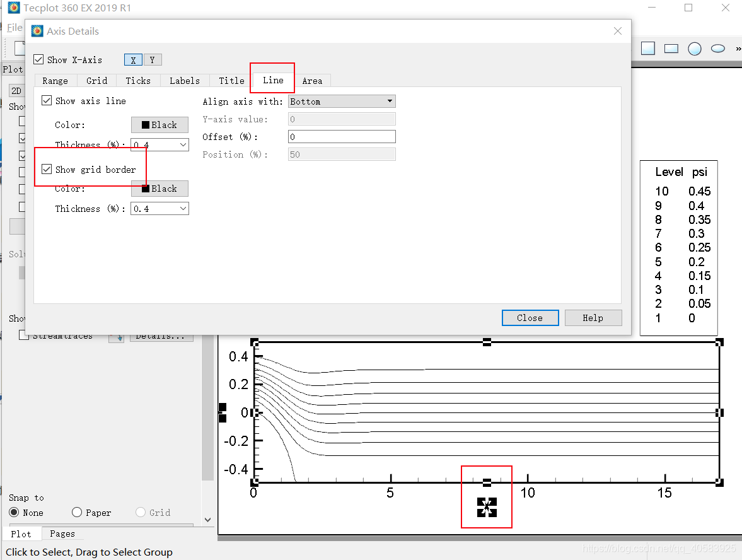Viewport: 742px width, 560px height.
Task: Expand the toolbar overflow chevron
Action: [738, 49]
